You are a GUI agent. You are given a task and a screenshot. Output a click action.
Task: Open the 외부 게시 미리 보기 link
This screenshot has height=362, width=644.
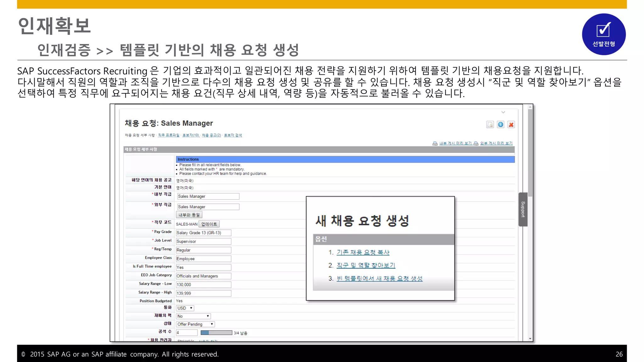tap(496, 143)
